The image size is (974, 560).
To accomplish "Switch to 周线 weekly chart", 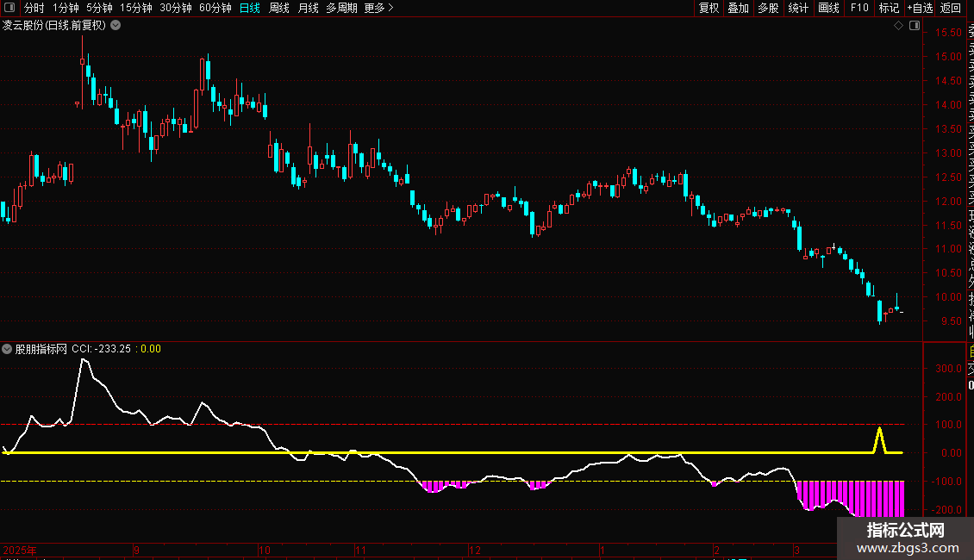I will 279,8.
